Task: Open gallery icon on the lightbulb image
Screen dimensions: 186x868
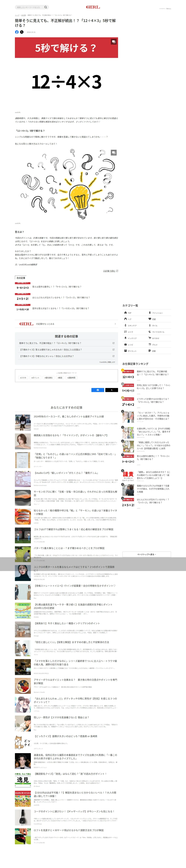Action: coord(114,153)
